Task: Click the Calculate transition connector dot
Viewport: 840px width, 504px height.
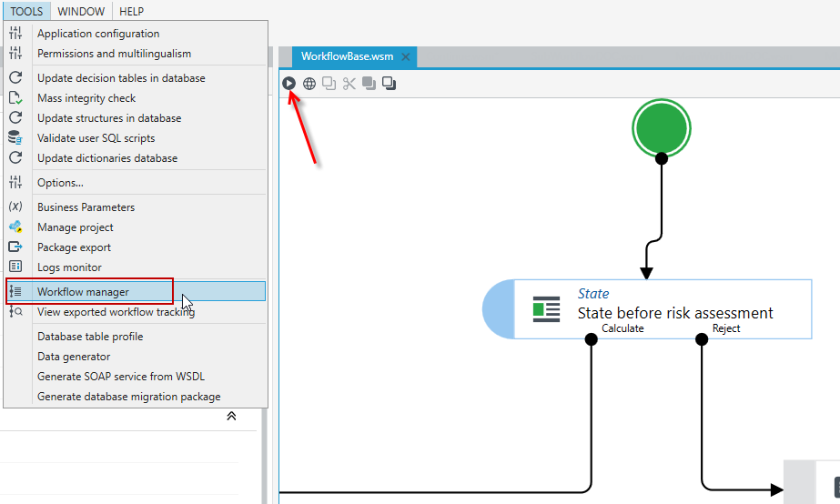Action: click(x=591, y=339)
